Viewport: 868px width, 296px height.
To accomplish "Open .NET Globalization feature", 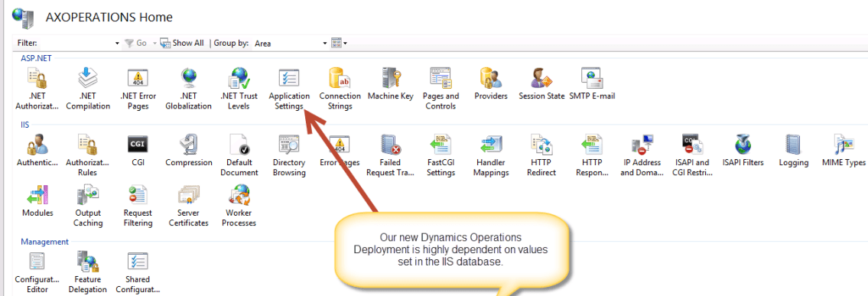I will click(188, 89).
